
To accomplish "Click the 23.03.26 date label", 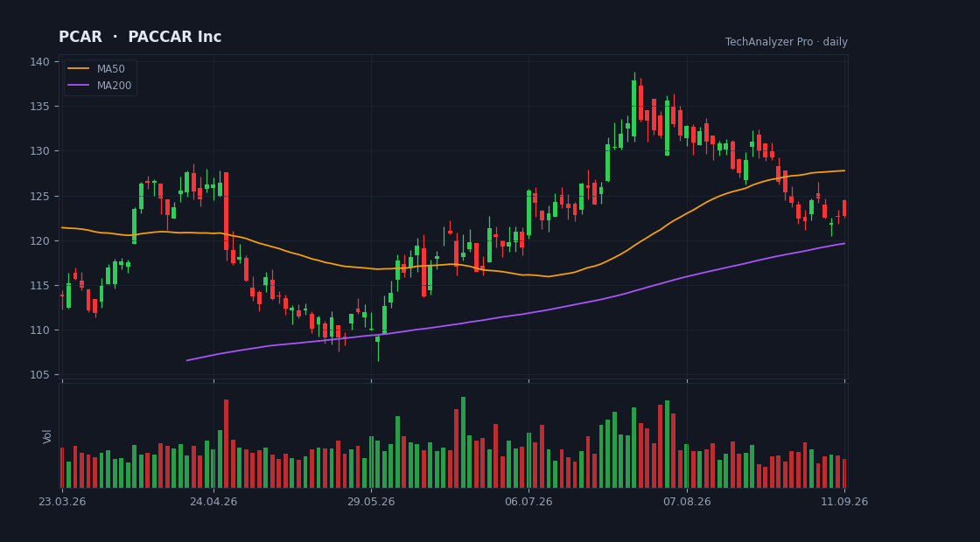I will (x=62, y=502).
